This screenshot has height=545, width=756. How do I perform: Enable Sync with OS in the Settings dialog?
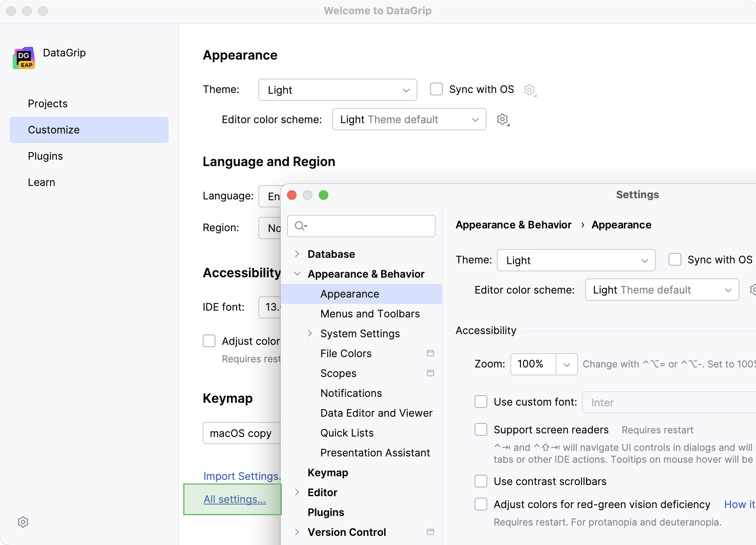click(x=675, y=260)
